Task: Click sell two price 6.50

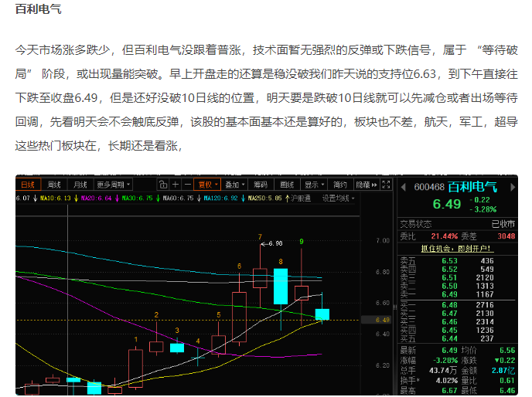Action: pos(449,286)
